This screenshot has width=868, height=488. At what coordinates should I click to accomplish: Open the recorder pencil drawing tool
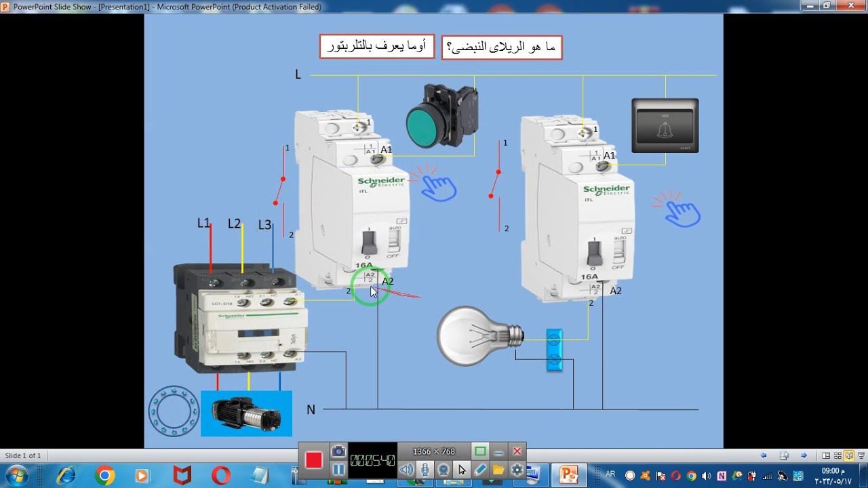tap(480, 469)
